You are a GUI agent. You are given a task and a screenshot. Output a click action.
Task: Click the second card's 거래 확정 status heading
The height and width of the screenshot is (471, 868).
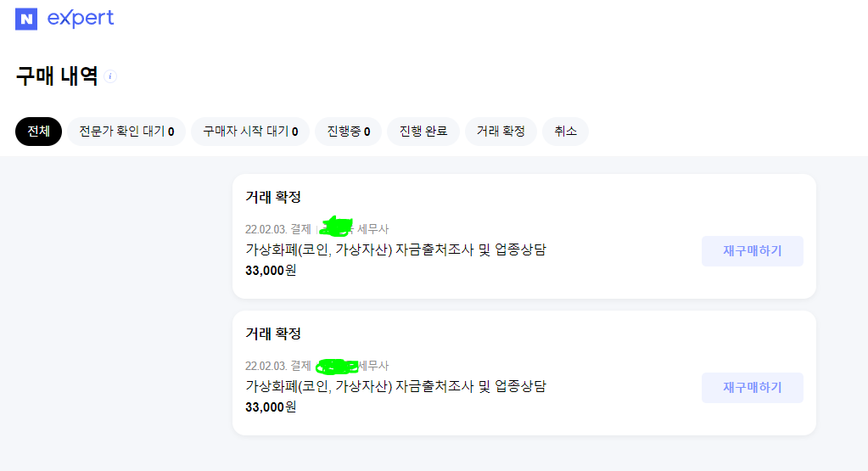coord(273,334)
